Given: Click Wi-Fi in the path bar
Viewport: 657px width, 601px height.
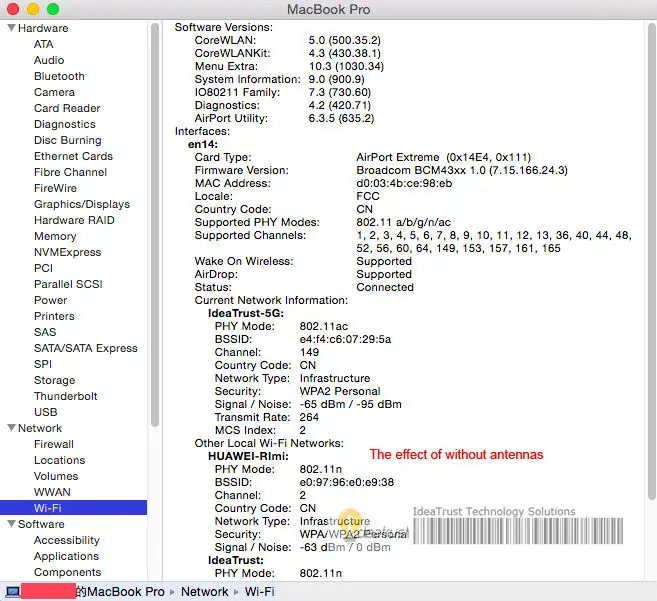Looking at the screenshot, I should pyautogui.click(x=260, y=592).
